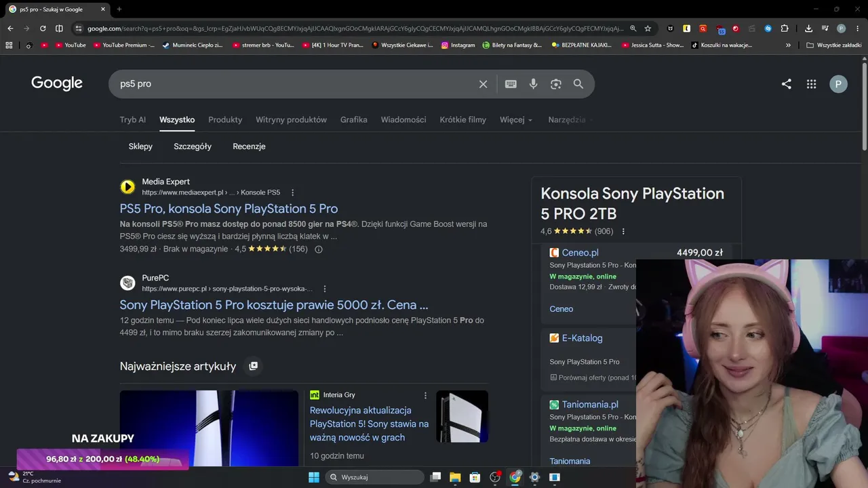Viewport: 868px width, 488px height.
Task: Open File Explorer from the taskbar
Action: point(455,477)
